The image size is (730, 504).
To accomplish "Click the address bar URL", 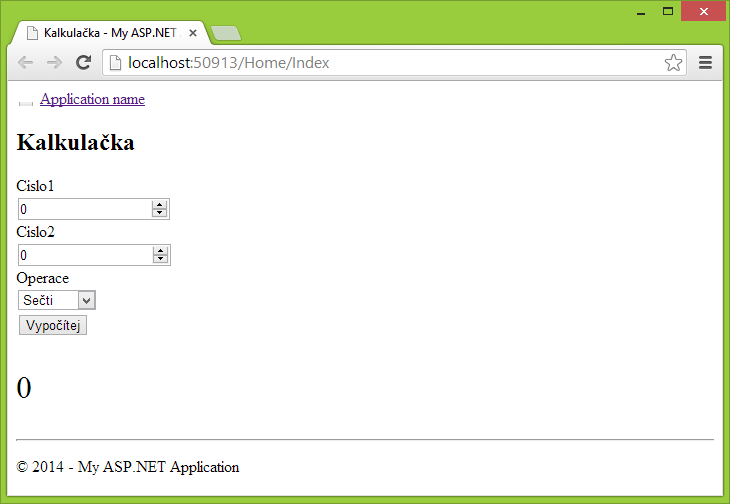I will (x=229, y=62).
